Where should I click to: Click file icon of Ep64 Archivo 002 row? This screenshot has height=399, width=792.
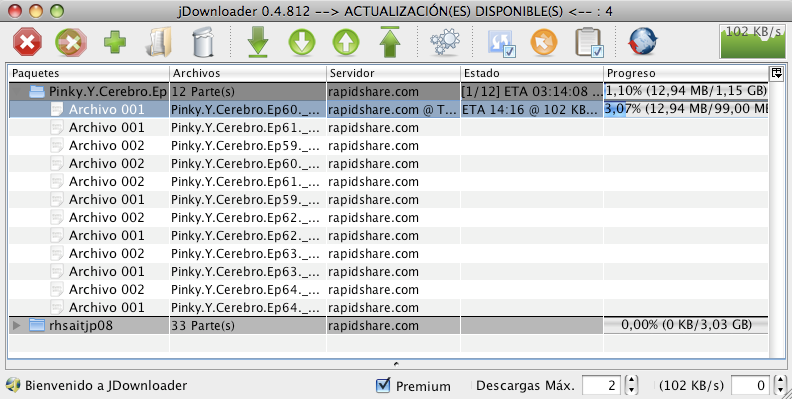pos(57,289)
